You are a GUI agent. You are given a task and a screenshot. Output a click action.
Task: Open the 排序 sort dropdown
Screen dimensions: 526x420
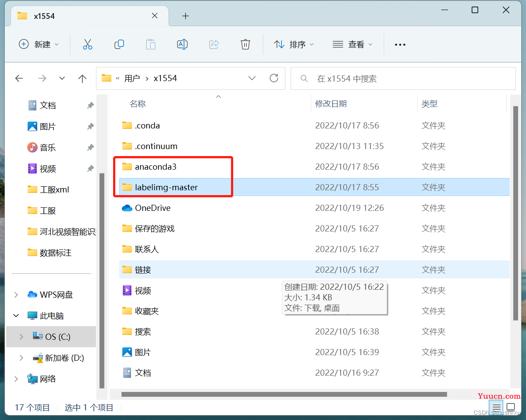294,44
